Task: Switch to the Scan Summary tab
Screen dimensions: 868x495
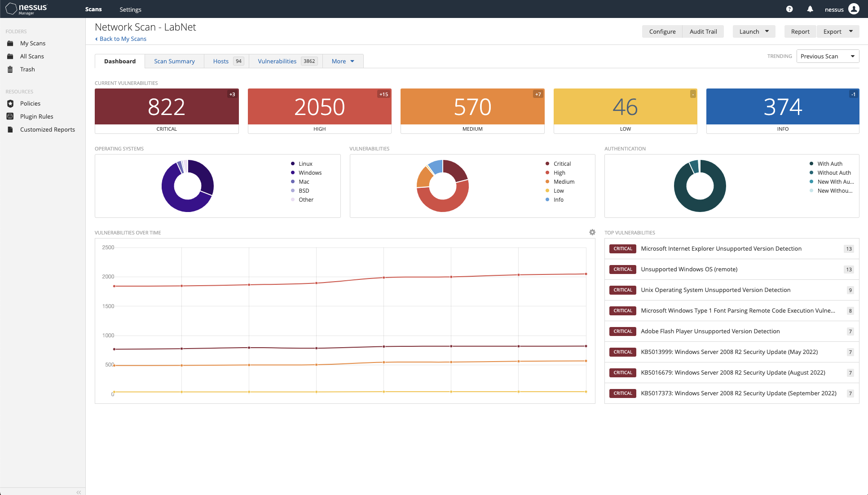Action: pos(174,61)
